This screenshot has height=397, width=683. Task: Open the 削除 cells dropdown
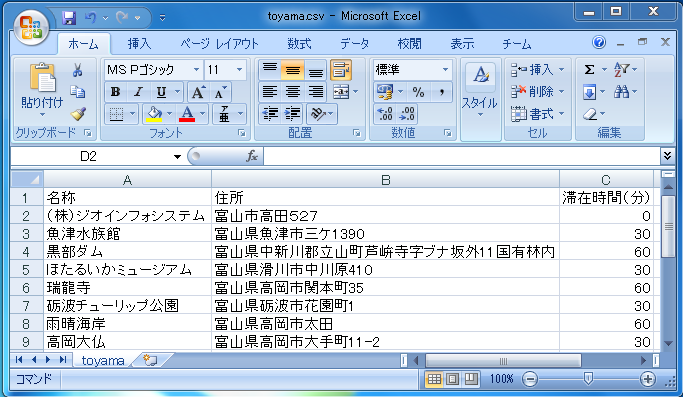coord(561,92)
